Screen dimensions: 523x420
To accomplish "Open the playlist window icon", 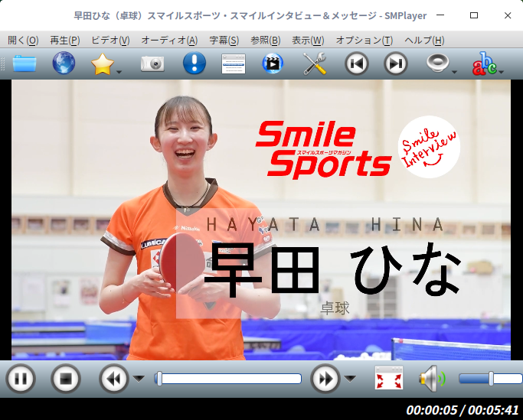I will coord(234,63).
